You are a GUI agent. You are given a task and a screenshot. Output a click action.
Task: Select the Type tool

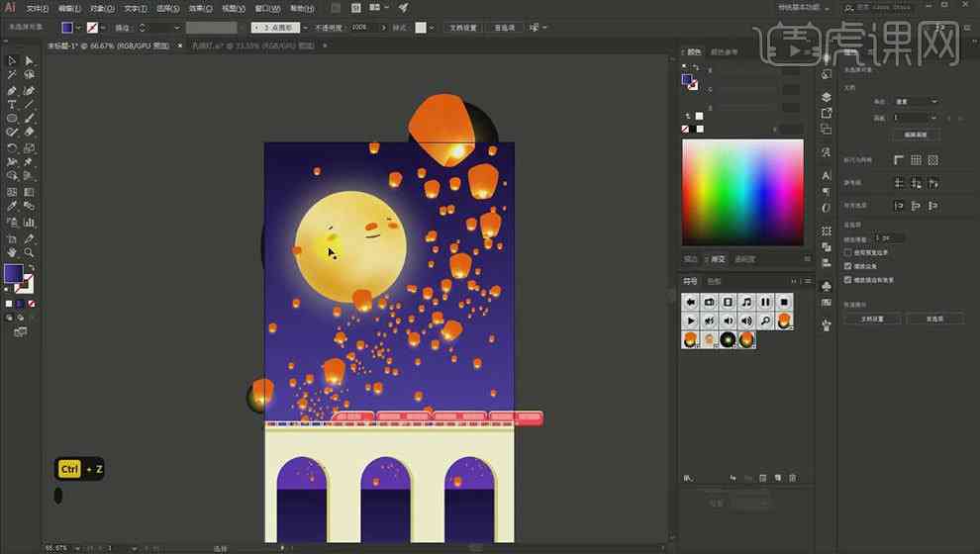[12, 104]
